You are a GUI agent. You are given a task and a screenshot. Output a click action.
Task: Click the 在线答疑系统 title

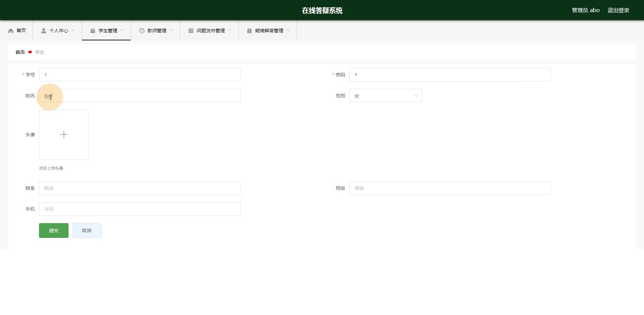click(x=322, y=10)
